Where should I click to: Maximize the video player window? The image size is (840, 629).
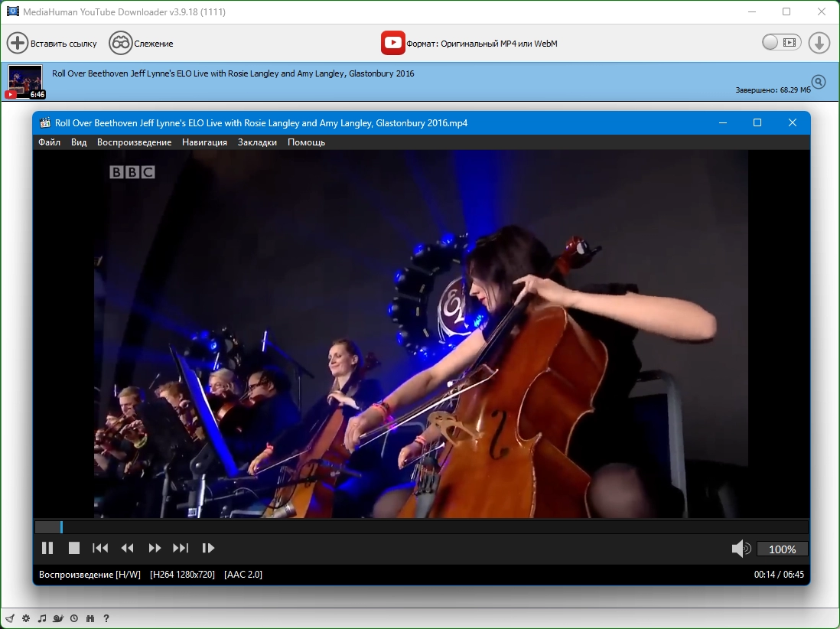[757, 122]
